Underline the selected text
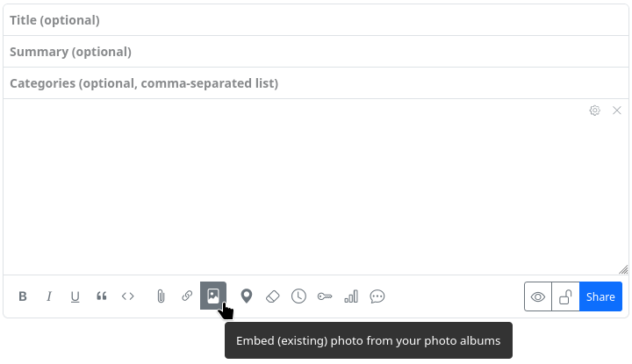 pyautogui.click(x=75, y=296)
